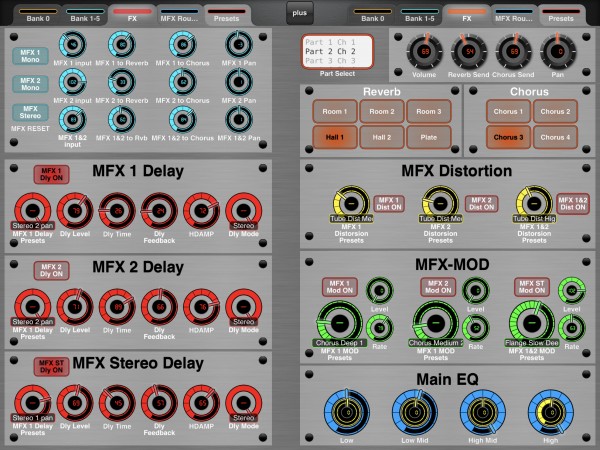Toggle the MFX 1 Mono switch
Viewport: 600px width, 450px height.
[30, 56]
